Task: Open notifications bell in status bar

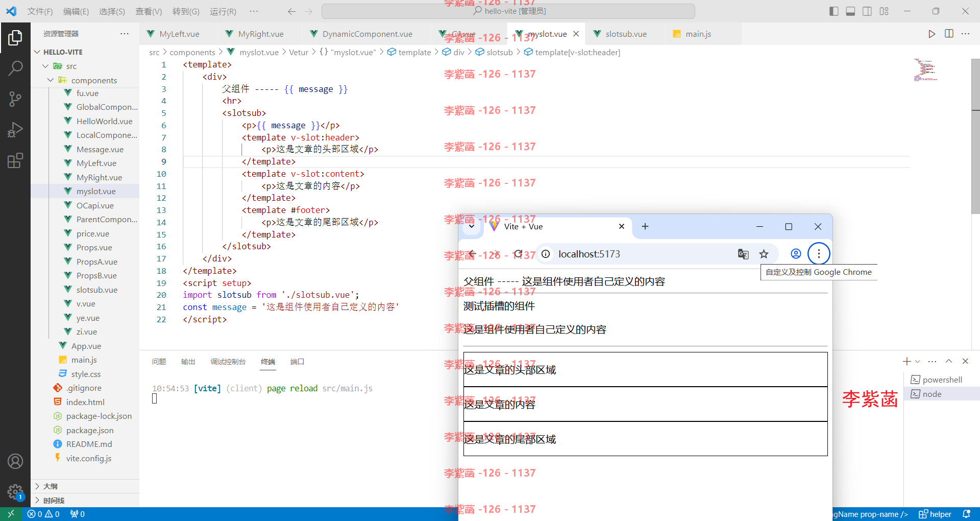Action: click(x=966, y=514)
